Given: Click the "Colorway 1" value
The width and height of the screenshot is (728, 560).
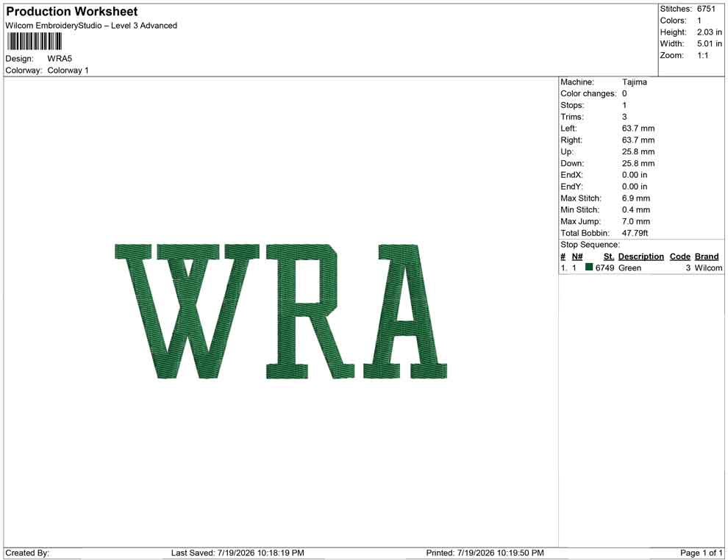Looking at the screenshot, I should coord(68,70).
